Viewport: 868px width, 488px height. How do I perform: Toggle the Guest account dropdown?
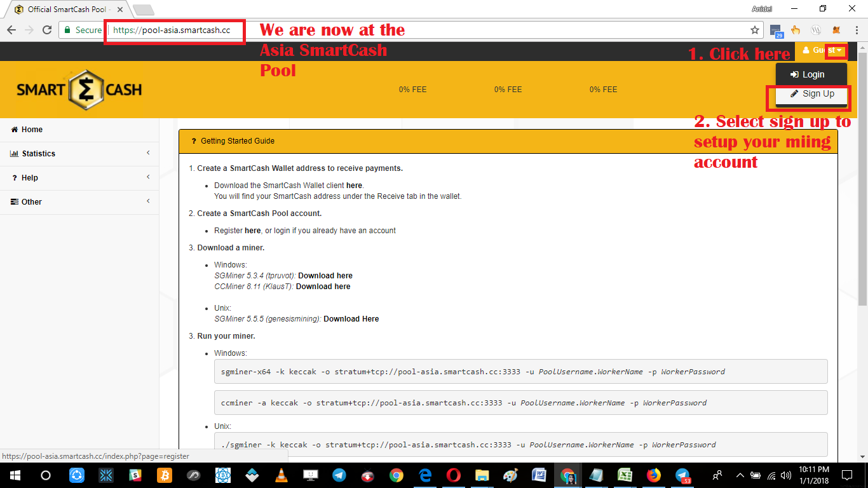click(x=822, y=50)
